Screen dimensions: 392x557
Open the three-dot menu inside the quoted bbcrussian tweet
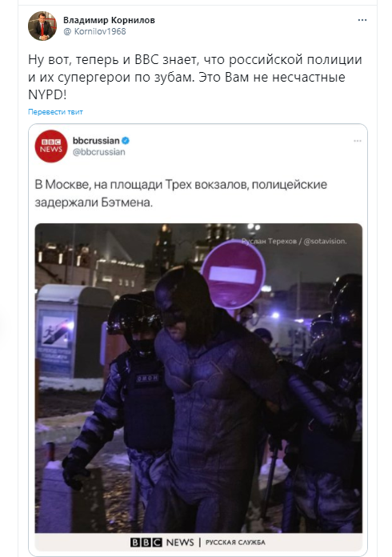pos(358,141)
